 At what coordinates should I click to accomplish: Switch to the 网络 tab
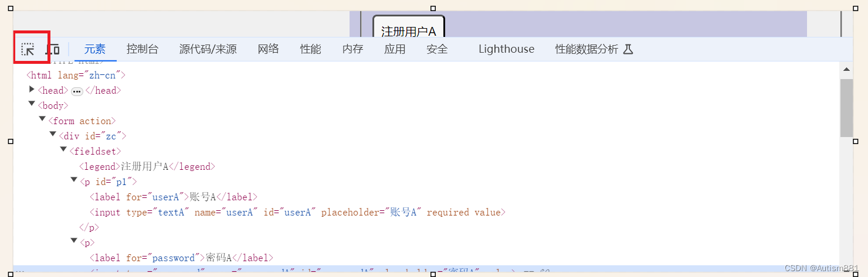[269, 49]
